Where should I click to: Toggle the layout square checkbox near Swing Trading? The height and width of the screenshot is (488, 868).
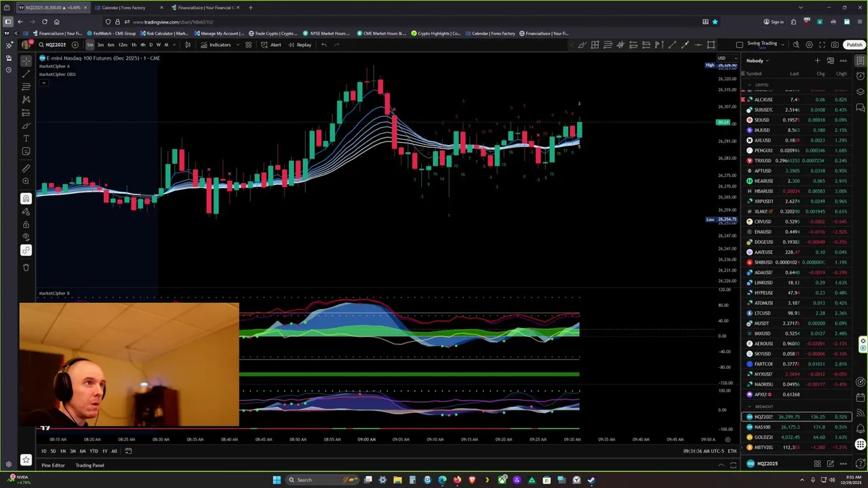[x=739, y=45]
